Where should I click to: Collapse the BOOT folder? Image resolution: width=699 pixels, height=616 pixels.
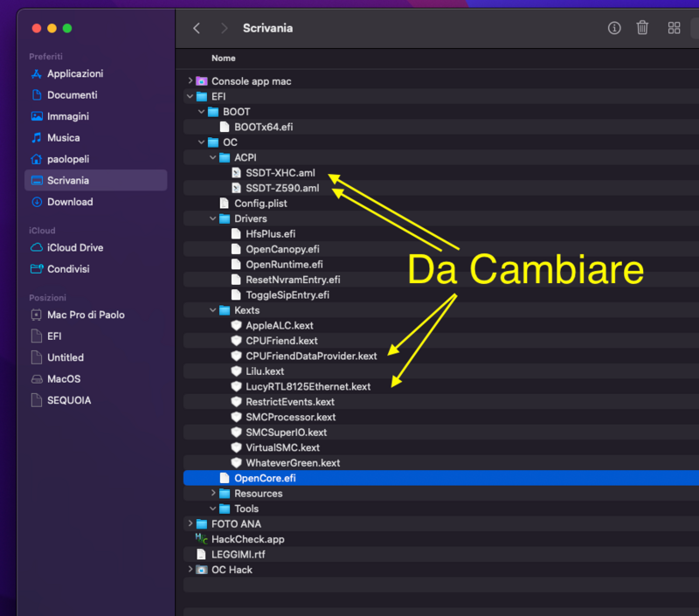202,112
